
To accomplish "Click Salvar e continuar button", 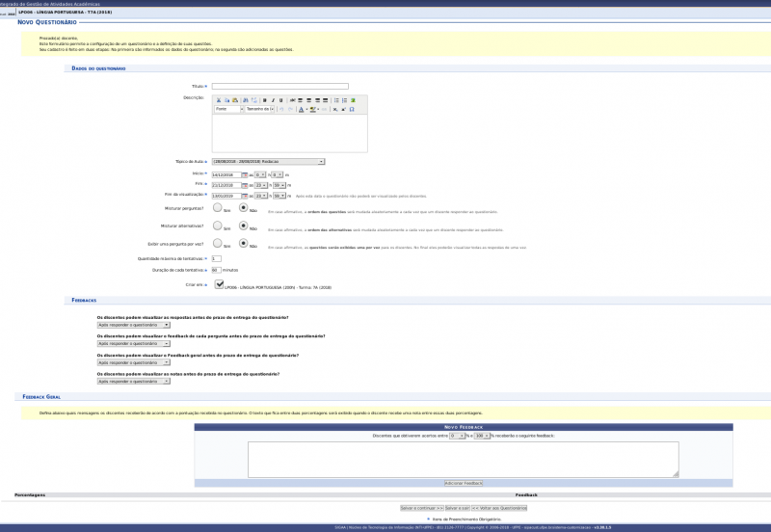I will pyautogui.click(x=422, y=508).
